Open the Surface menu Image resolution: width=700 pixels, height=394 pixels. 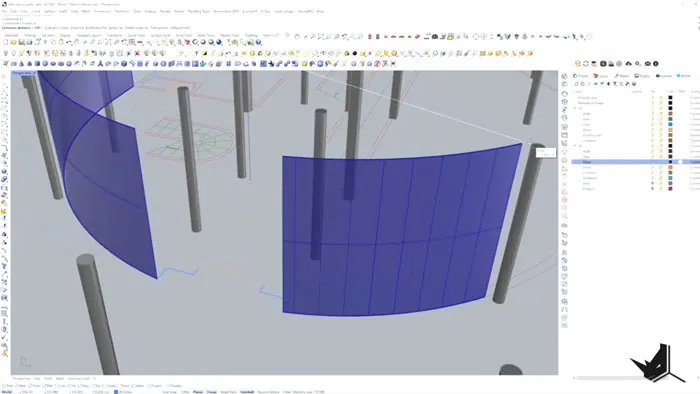pyautogui.click(x=50, y=11)
